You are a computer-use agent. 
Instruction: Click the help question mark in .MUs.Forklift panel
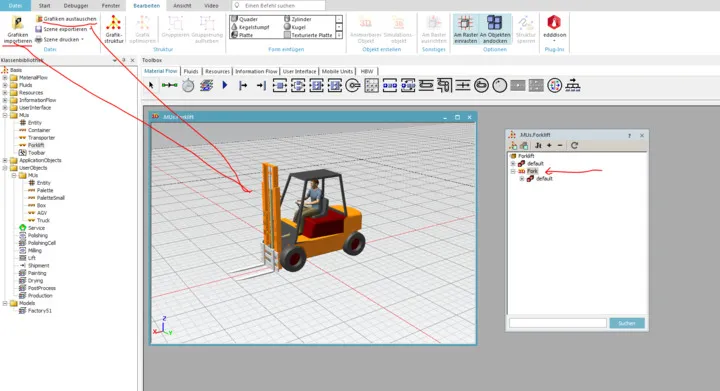coord(629,135)
